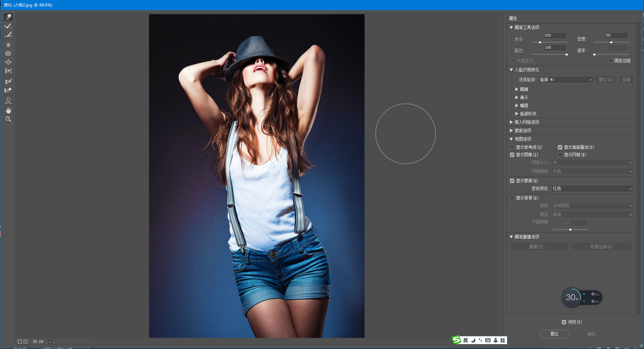Image resolution: width=644 pixels, height=349 pixels.
Task: Open the 使用 layers dropdown
Action: point(592,206)
